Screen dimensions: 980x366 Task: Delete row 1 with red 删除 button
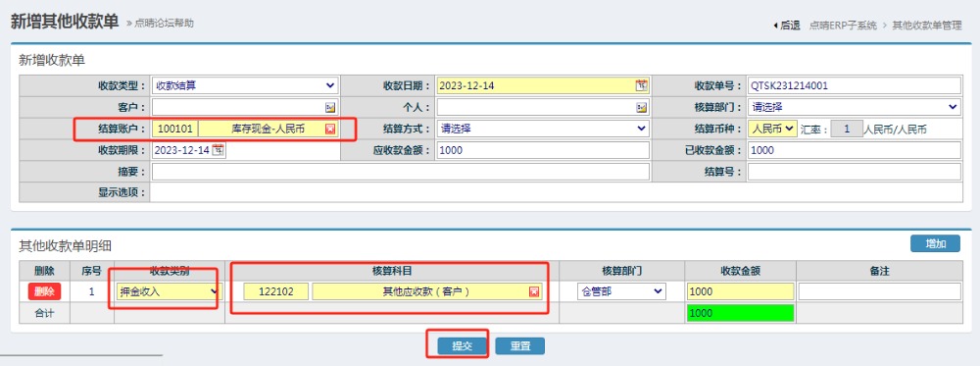pyautogui.click(x=44, y=291)
